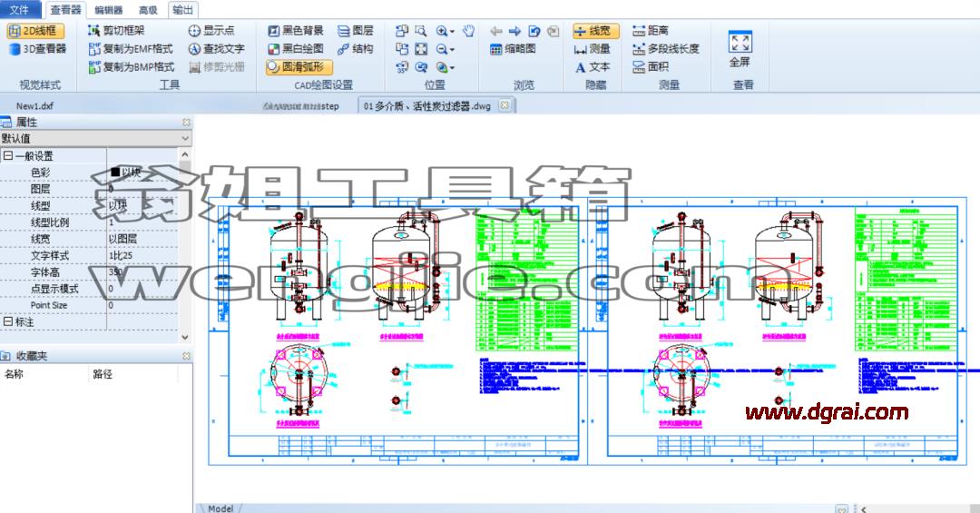Click the black 色彩 color swatch
980x513 pixels.
115,172
